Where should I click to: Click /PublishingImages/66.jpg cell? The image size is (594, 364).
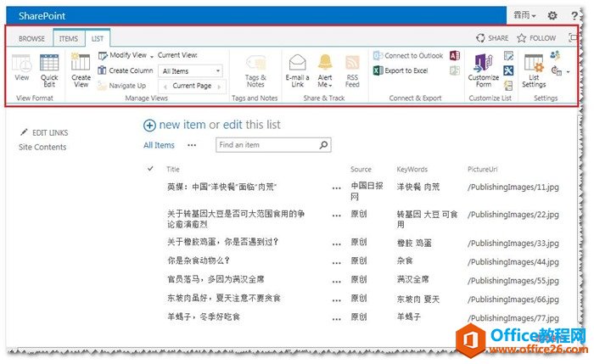(x=513, y=300)
